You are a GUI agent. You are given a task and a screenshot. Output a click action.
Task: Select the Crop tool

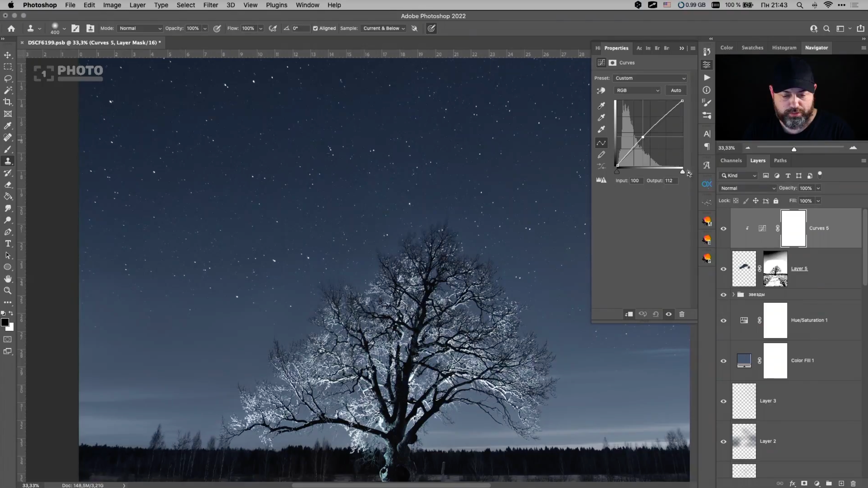(x=8, y=102)
